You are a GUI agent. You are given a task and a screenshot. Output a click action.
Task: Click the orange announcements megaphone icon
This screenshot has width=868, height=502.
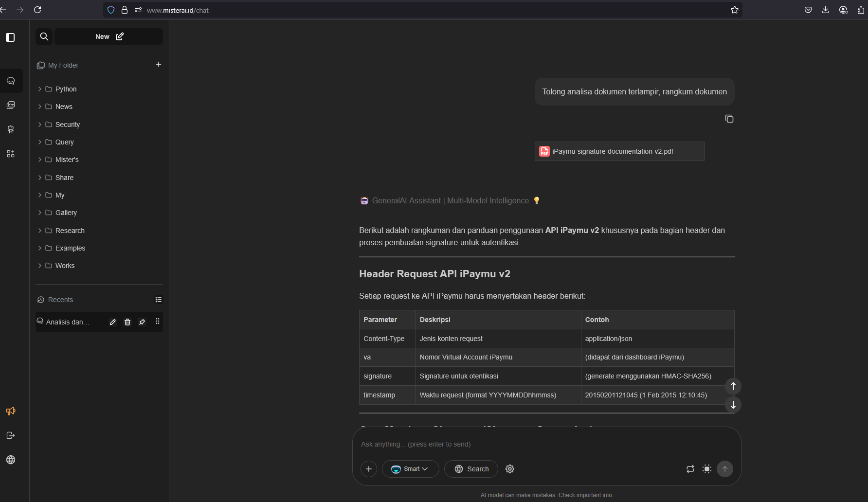(10, 411)
